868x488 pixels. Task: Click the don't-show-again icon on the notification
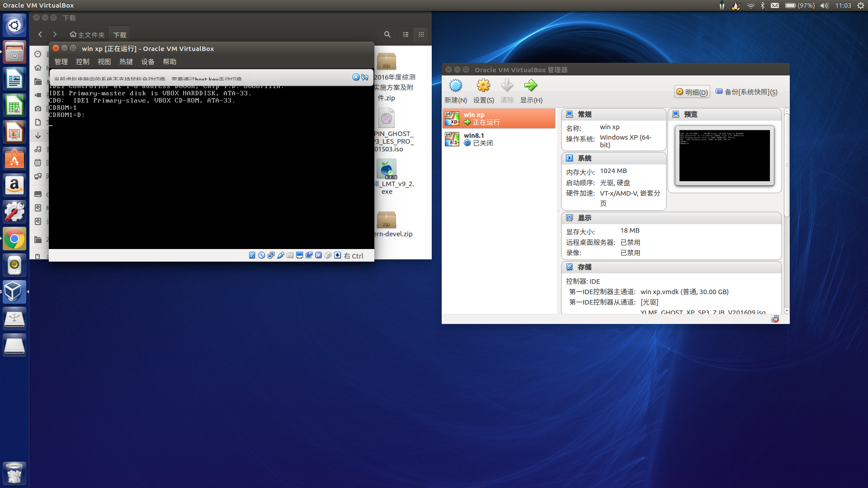tap(365, 77)
